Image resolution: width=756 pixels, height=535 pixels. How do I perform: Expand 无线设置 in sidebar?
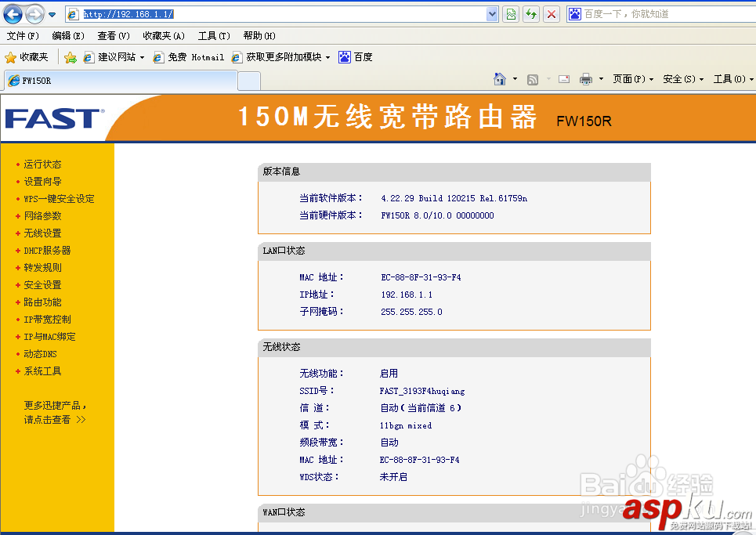[42, 233]
